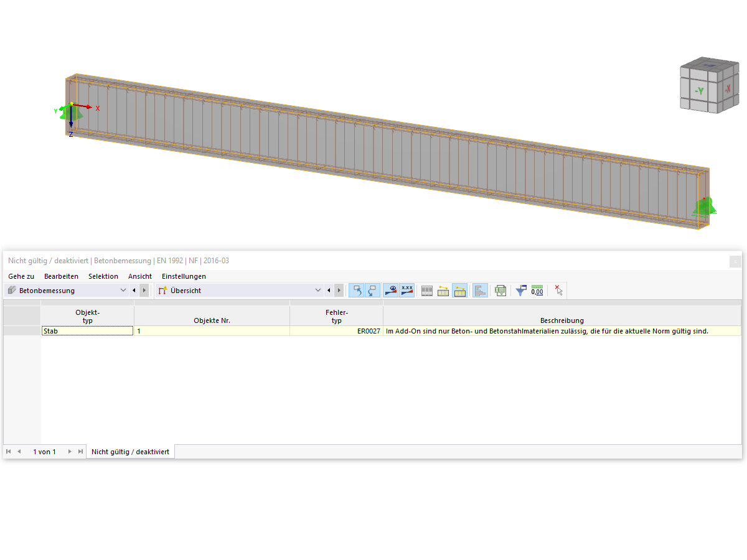747x560 pixels.
Task: Toggle the select-object-in-graphic sync icon
Action: 357,291
